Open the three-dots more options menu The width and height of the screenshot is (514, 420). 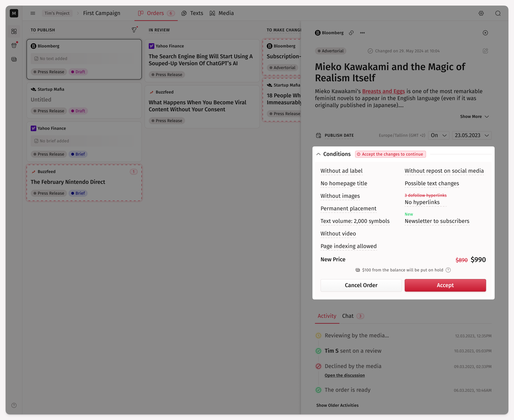click(362, 33)
